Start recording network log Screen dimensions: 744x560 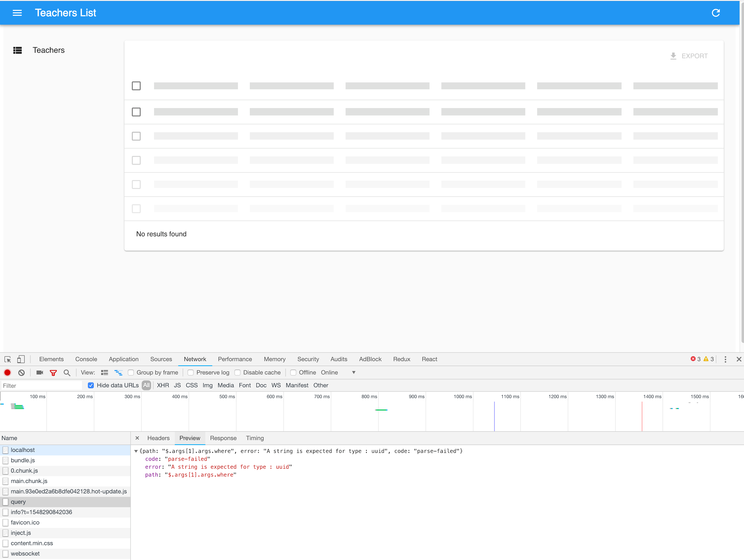(7, 373)
